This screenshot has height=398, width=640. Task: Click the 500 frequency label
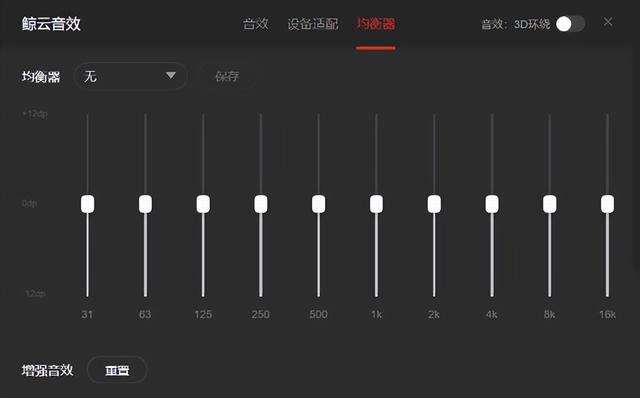point(318,314)
